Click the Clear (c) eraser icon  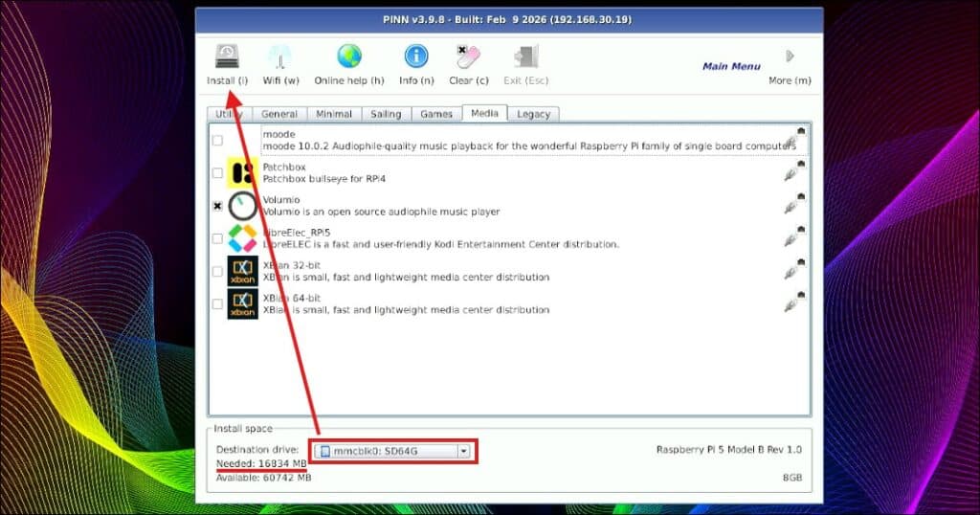(x=468, y=56)
